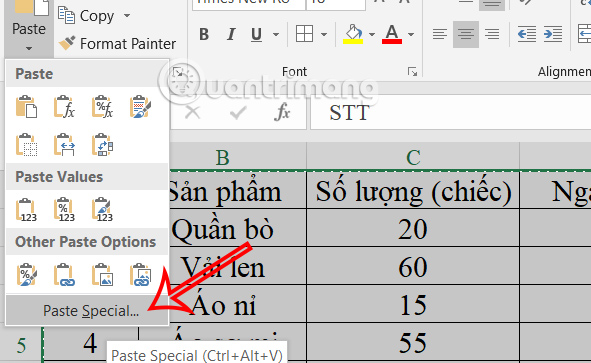This screenshot has height=363, width=591.
Task: Paste Values only using 123 icon
Action: click(x=26, y=210)
